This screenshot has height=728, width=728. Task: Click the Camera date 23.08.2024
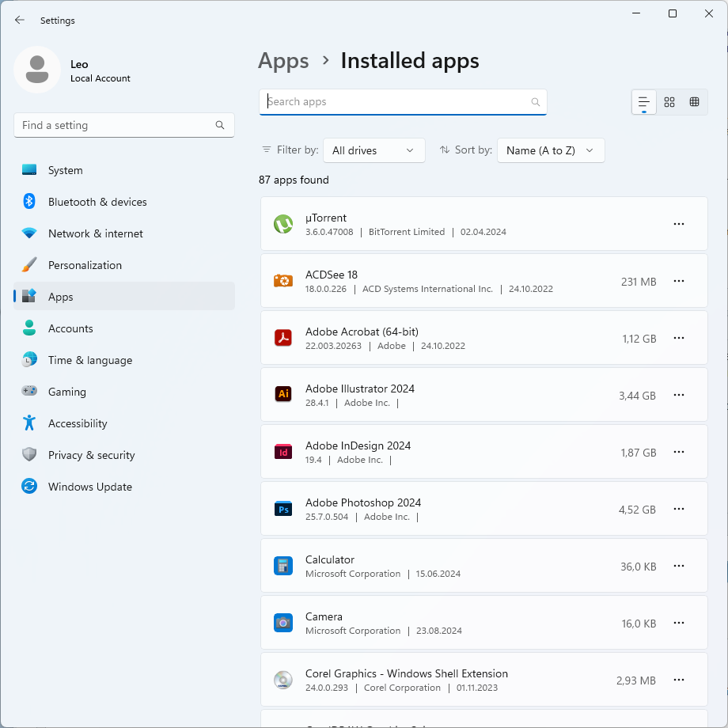click(438, 631)
